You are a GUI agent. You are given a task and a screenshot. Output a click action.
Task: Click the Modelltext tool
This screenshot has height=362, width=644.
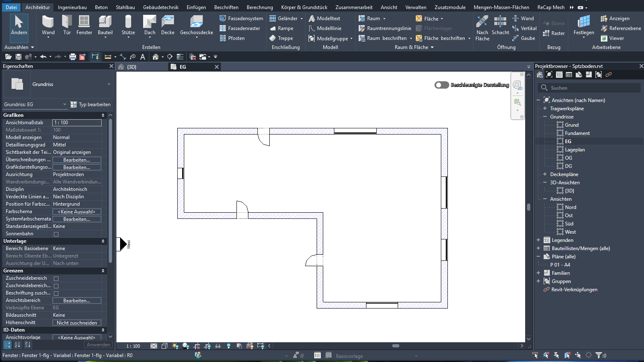click(324, 19)
